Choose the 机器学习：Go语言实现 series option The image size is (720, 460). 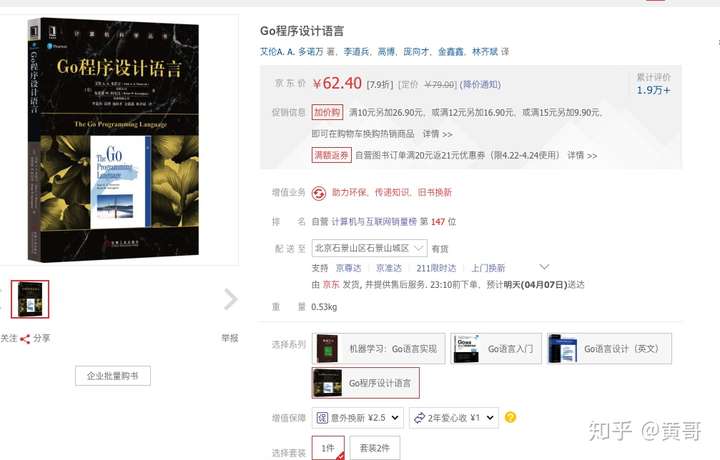click(378, 349)
